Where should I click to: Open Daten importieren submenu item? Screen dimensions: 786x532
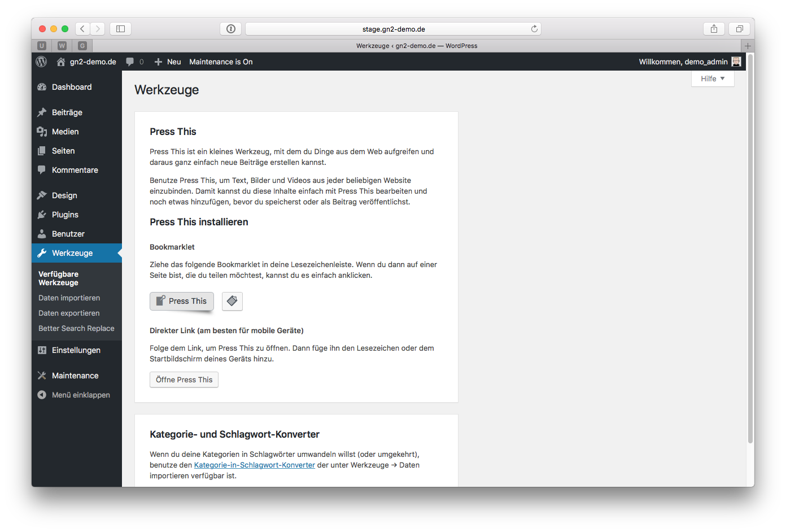tap(69, 298)
